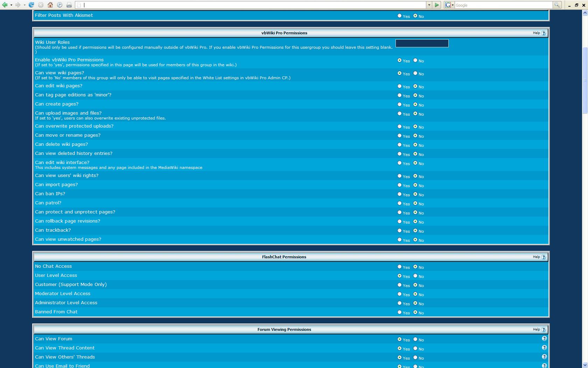The width and height of the screenshot is (588, 368).
Task: Open the Back button history dropdown
Action: (x=11, y=5)
